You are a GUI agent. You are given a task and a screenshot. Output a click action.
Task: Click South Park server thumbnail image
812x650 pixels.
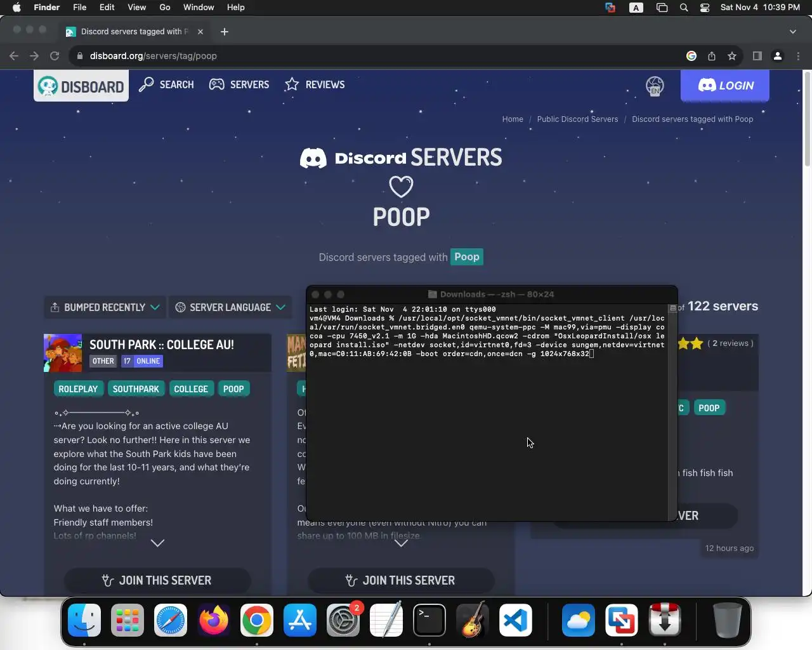tap(63, 353)
